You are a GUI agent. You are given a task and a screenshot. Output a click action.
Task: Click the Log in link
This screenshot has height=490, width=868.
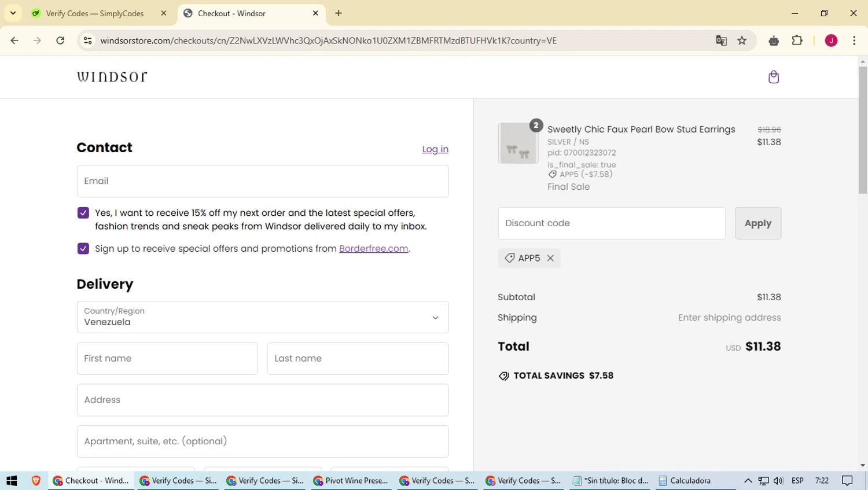pos(435,149)
